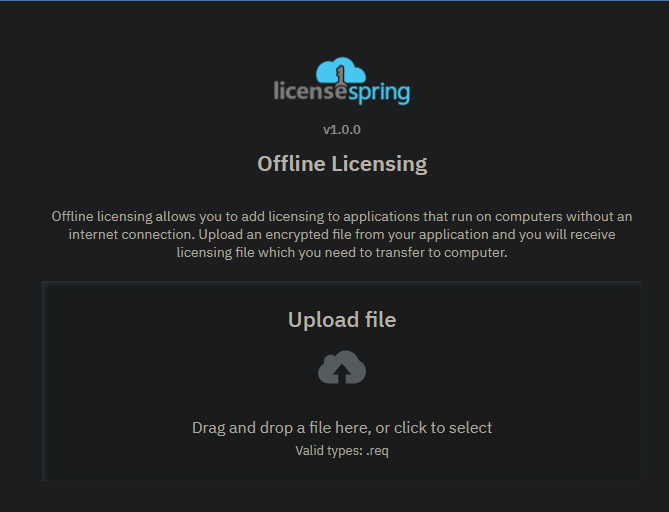669x512 pixels.
Task: Click the Upload file heading
Action: coord(342,320)
